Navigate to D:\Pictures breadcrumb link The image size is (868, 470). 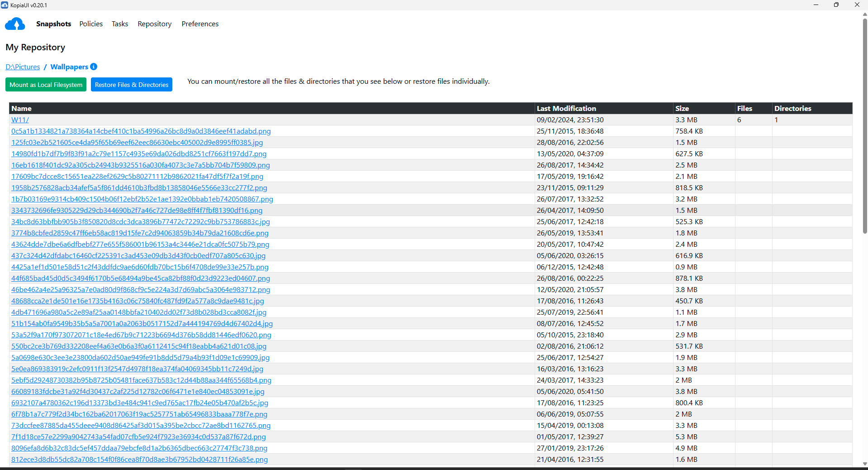click(x=23, y=67)
